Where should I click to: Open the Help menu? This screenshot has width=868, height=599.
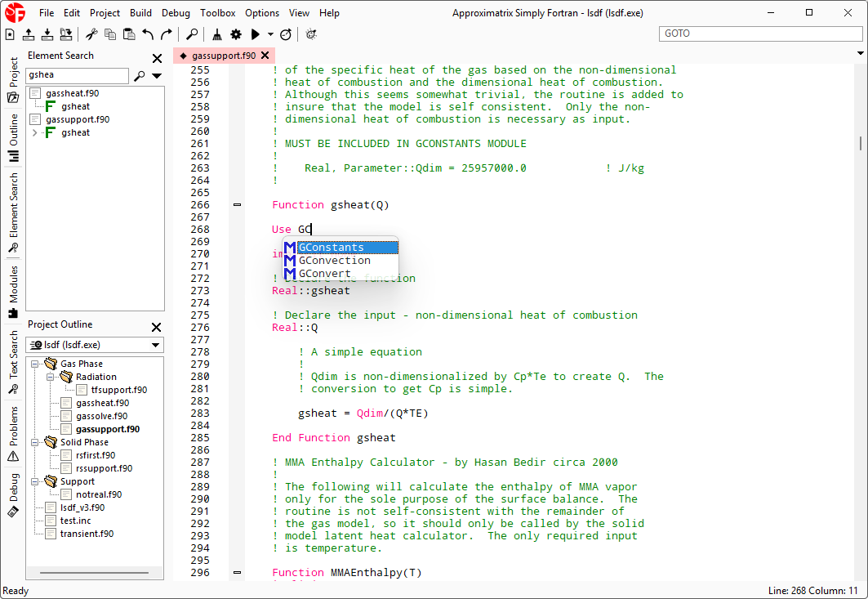[x=329, y=13]
